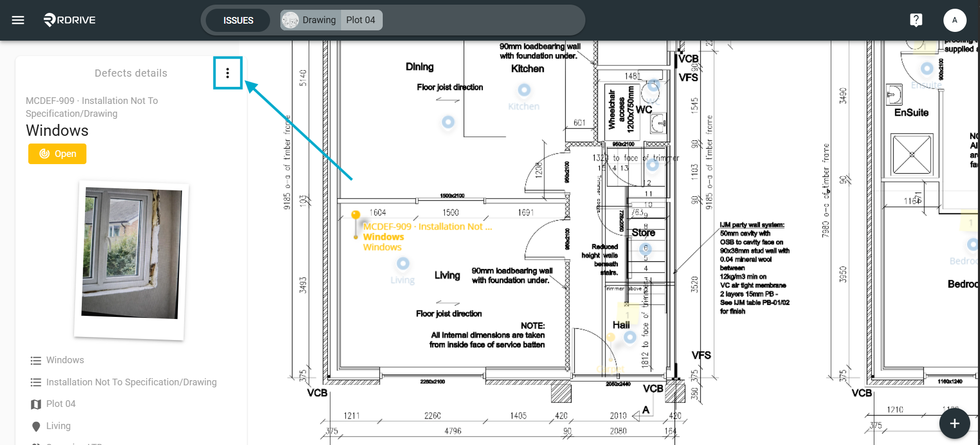
Task: Click the map icon beside Plot 04
Action: click(x=35, y=404)
